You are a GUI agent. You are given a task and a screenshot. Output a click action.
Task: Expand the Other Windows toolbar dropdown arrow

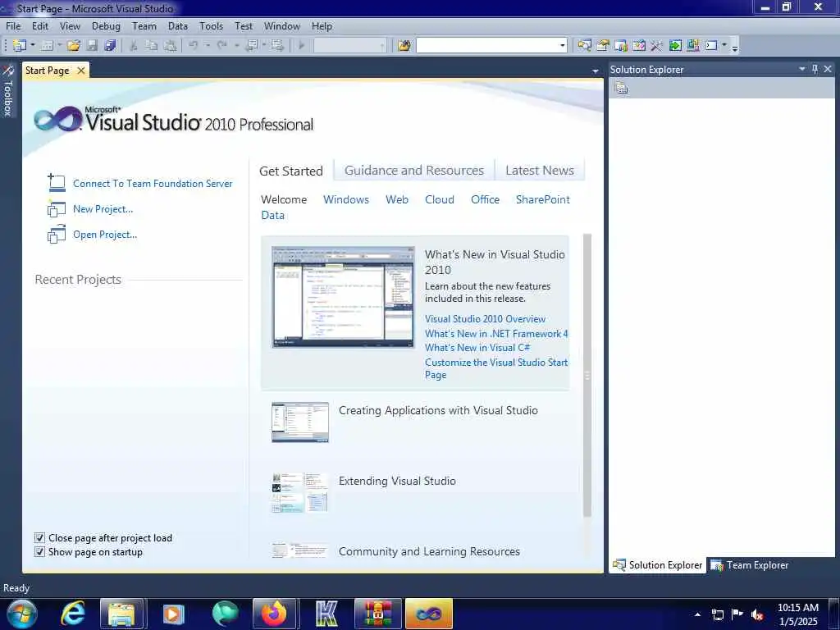pos(724,46)
